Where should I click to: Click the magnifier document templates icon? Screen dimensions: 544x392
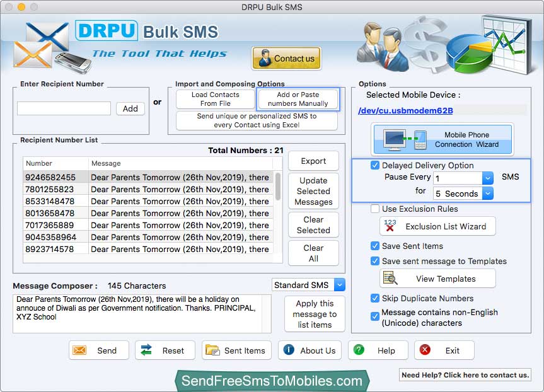(390, 278)
